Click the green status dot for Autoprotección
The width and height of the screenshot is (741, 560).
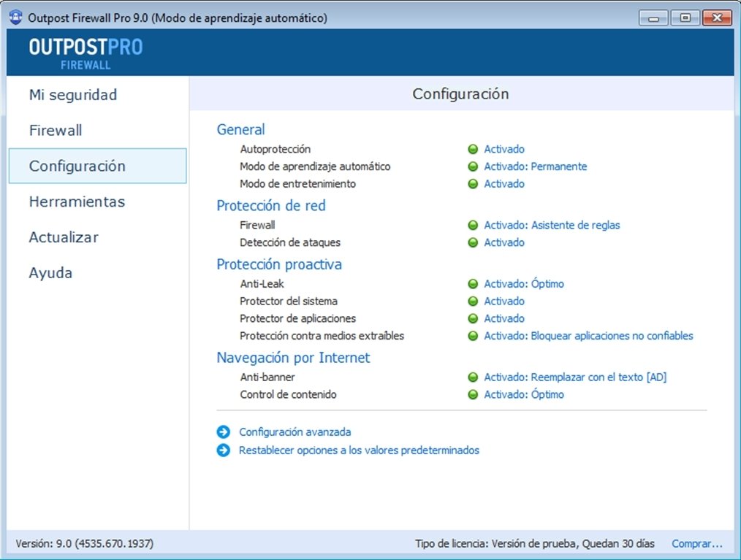(473, 149)
